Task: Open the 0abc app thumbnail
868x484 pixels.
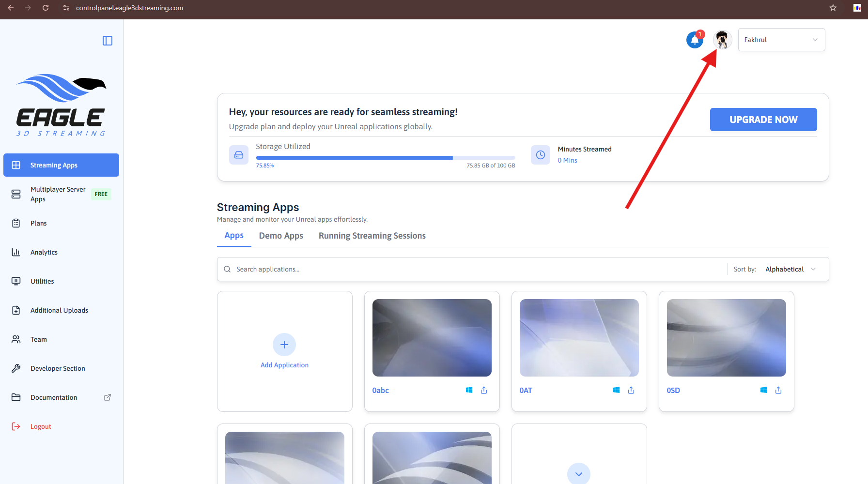Action: 432,338
